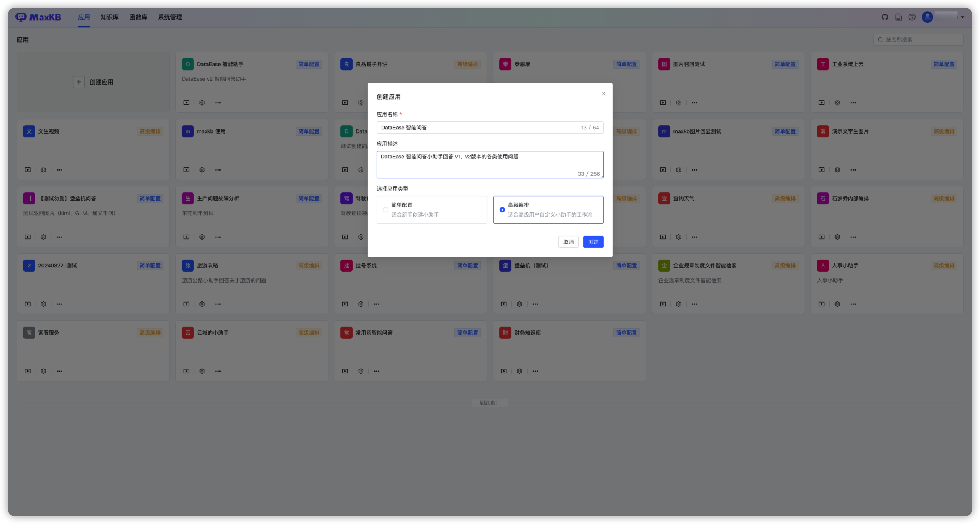Click the search magnifier in the search box
The width and height of the screenshot is (980, 524).
pyautogui.click(x=880, y=39)
